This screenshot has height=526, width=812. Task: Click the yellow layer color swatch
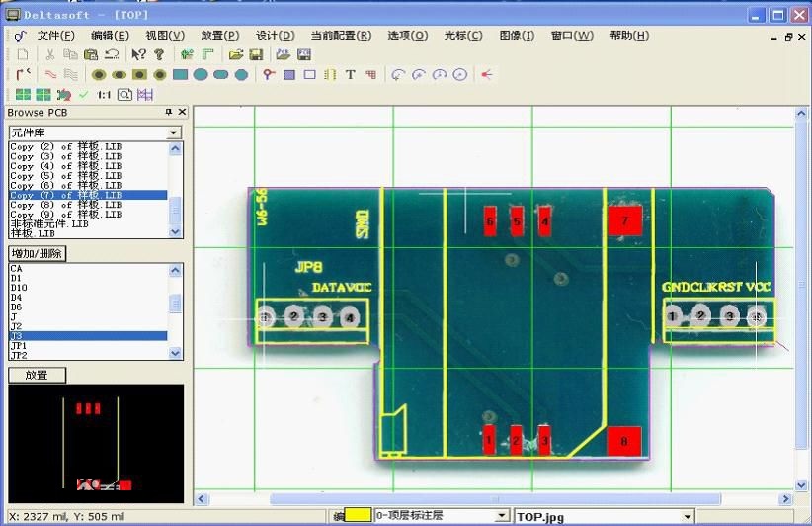(x=358, y=515)
